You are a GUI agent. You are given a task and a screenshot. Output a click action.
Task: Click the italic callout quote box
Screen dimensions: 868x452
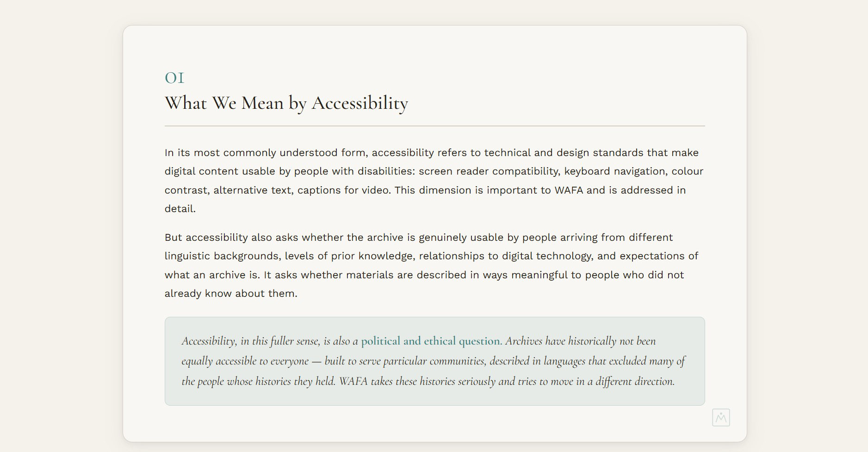pos(435,361)
